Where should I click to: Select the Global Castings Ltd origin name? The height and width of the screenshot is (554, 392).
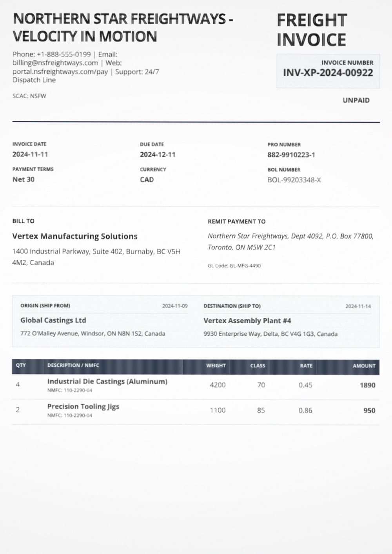point(53,320)
